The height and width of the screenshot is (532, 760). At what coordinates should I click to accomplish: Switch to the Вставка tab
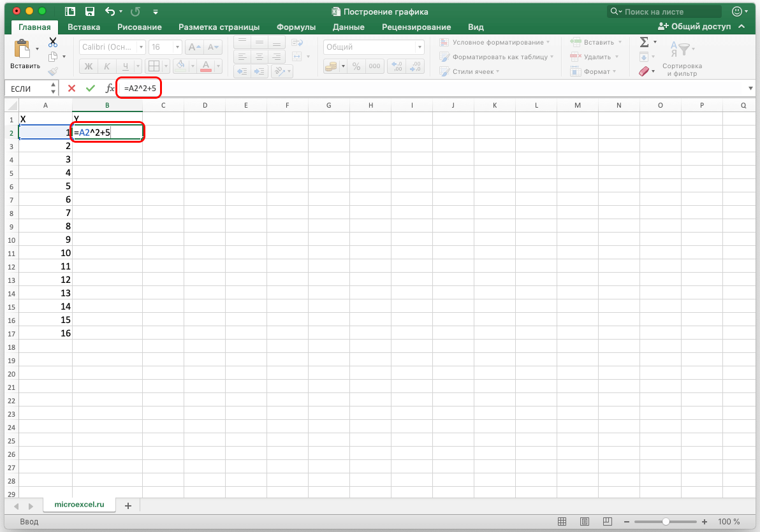point(84,27)
